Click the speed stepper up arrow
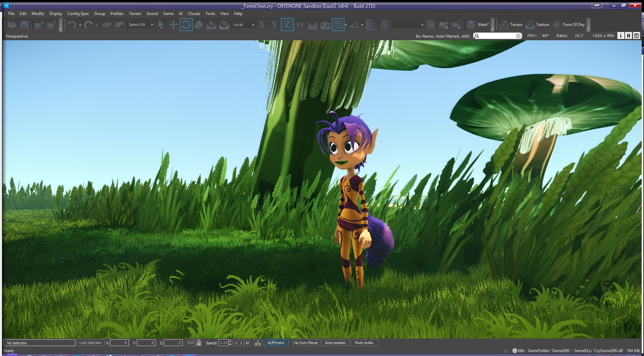The height and width of the screenshot is (356, 644). coord(230,341)
